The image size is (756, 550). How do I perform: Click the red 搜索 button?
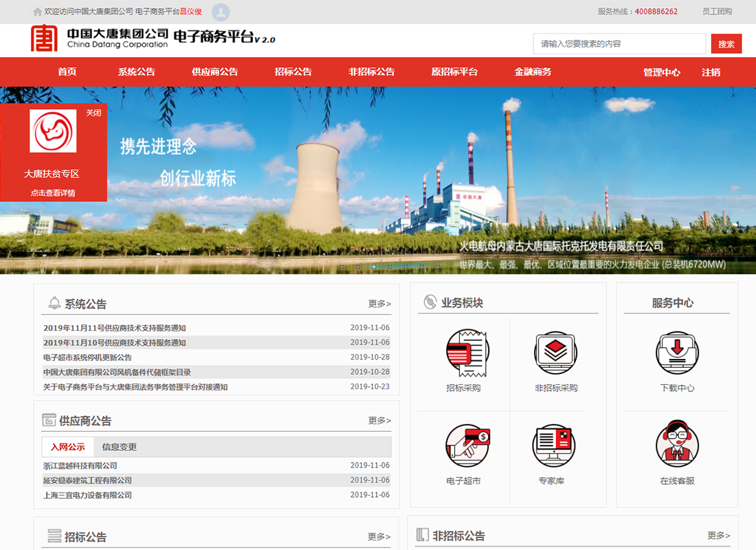point(726,45)
